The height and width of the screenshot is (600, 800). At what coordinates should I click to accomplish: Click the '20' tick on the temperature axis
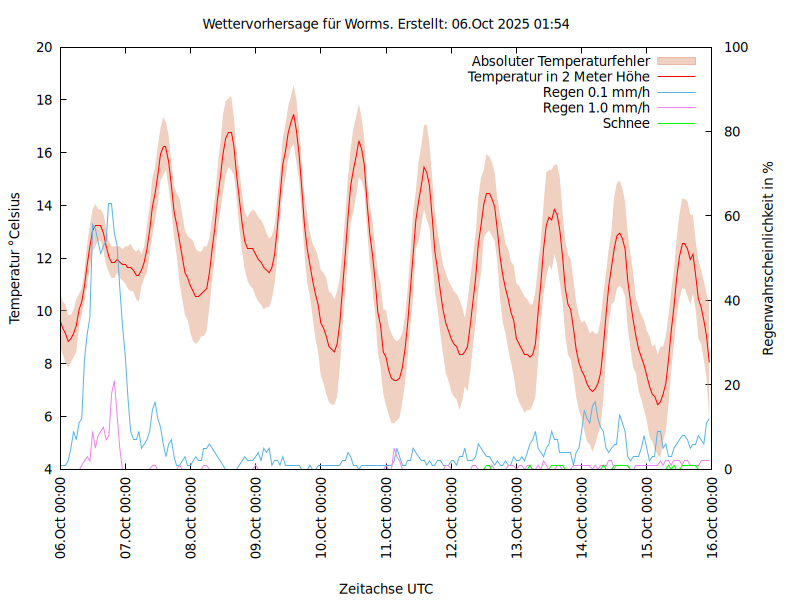pos(43,47)
